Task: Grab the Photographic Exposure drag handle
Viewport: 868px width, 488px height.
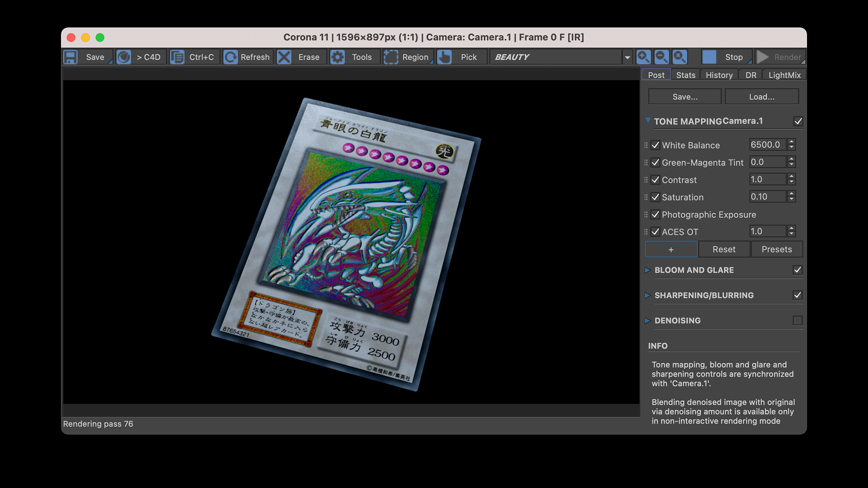Action: (646, 215)
